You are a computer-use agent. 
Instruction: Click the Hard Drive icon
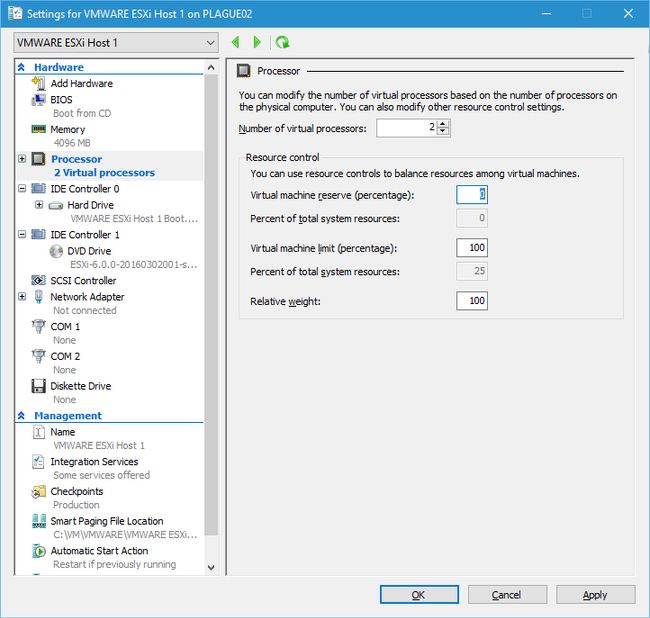(56, 205)
